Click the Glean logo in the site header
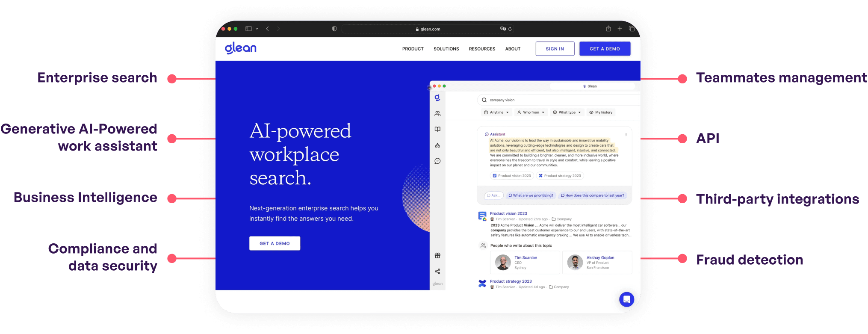 (x=241, y=48)
